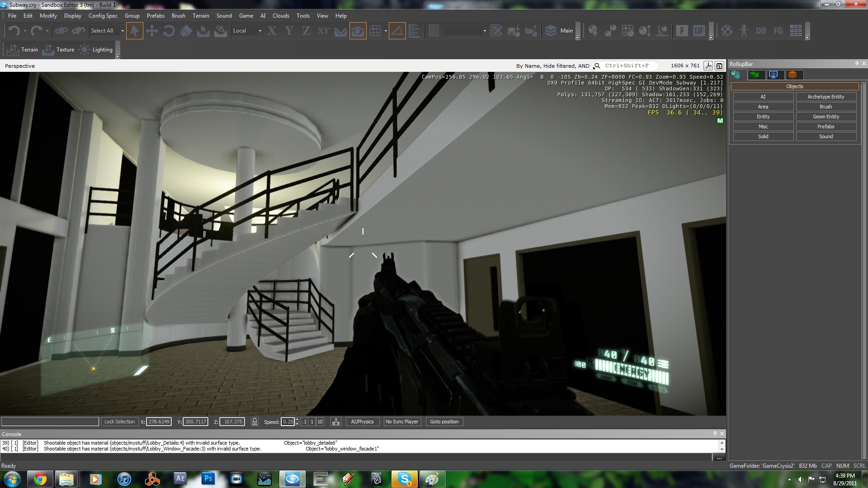Click the Load selected objects icon

click(x=531, y=31)
